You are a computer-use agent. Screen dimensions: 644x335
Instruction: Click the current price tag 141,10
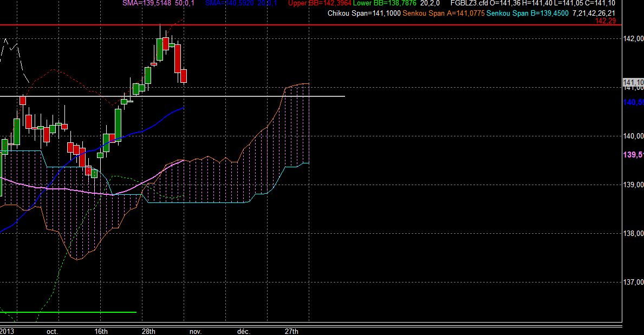(633, 82)
